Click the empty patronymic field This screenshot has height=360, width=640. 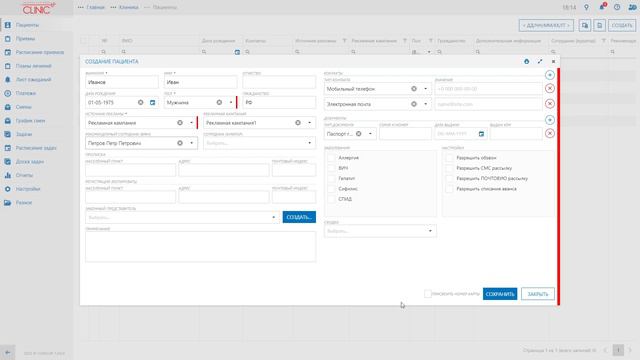279,82
